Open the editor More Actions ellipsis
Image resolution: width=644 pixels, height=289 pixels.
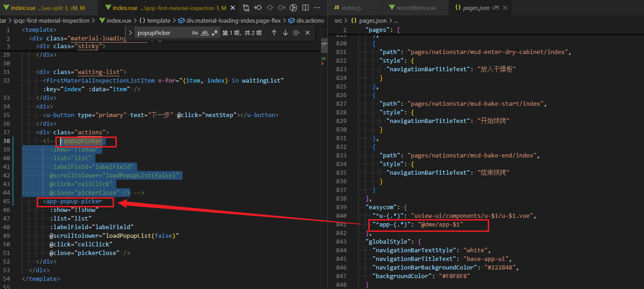click(317, 8)
